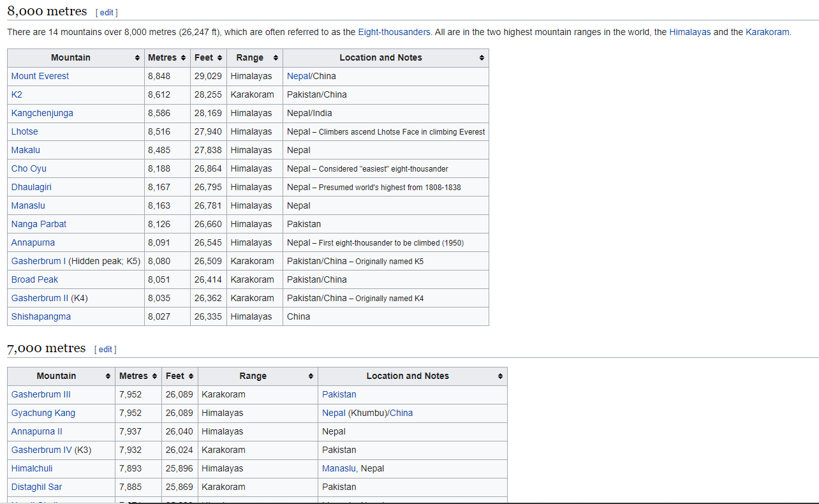Open the Eight-thousanders article link

click(x=394, y=32)
